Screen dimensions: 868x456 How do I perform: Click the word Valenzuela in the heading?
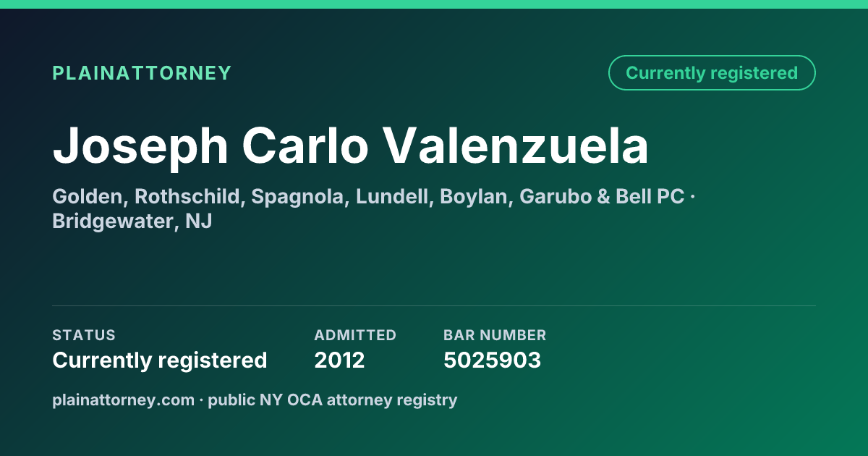tap(515, 146)
